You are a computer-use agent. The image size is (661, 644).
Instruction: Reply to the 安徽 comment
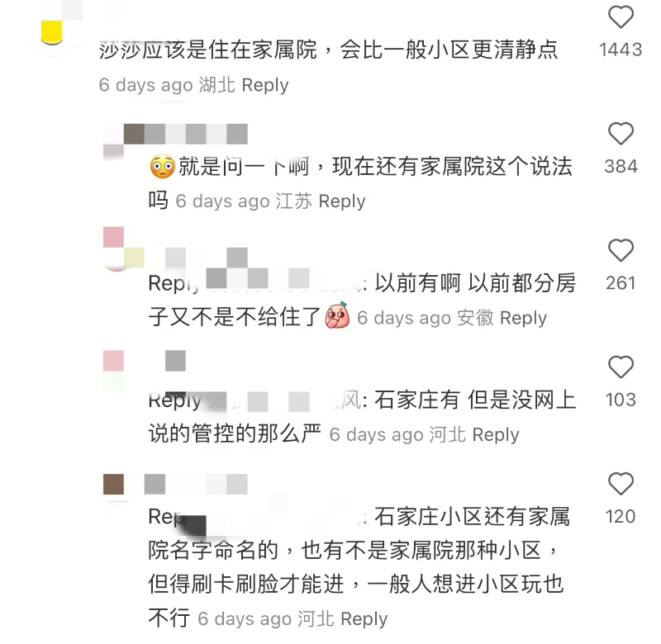[x=523, y=318]
